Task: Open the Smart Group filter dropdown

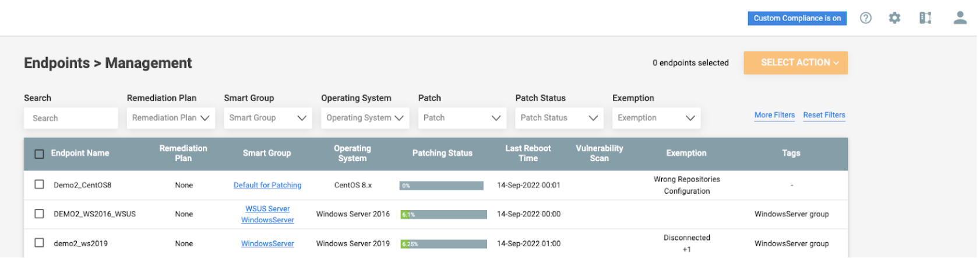Action: [268, 118]
